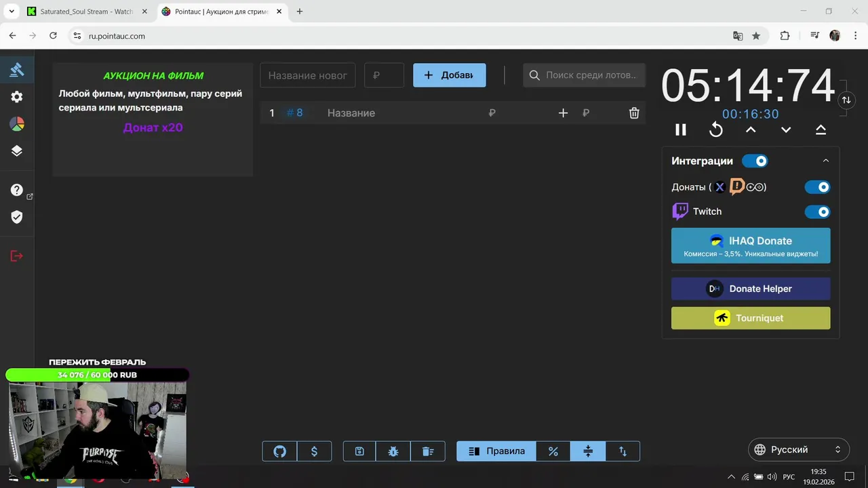The height and width of the screenshot is (488, 868).
Task: Close the Pointauc tab
Action: [279, 12]
